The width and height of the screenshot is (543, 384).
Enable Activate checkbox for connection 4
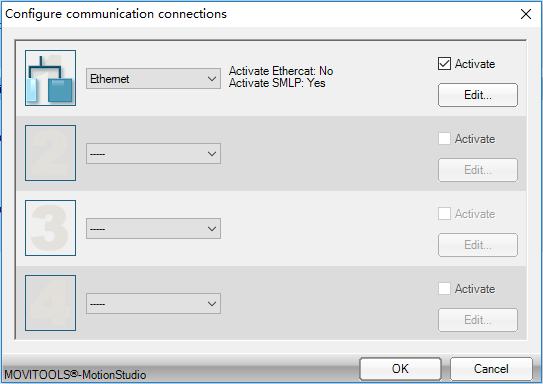pos(444,288)
